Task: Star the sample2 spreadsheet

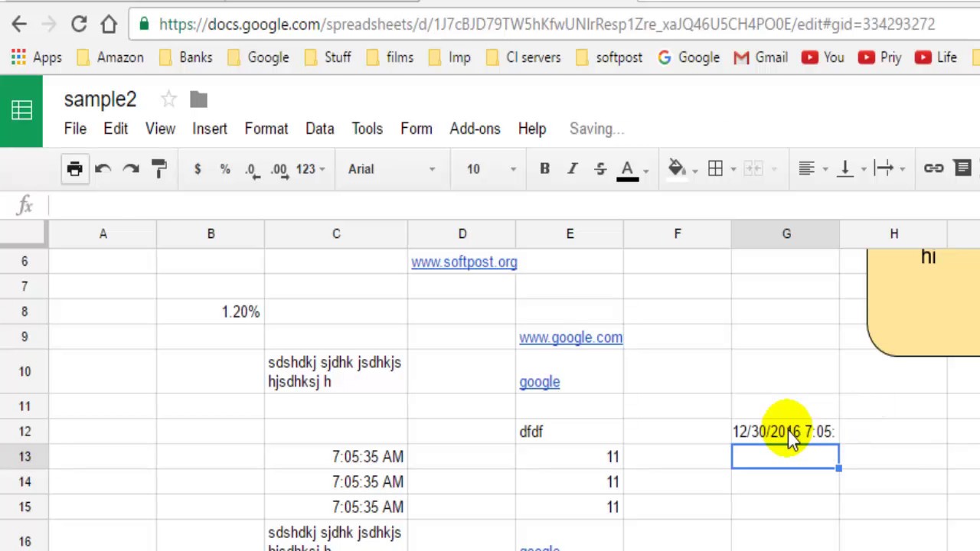Action: [x=168, y=99]
